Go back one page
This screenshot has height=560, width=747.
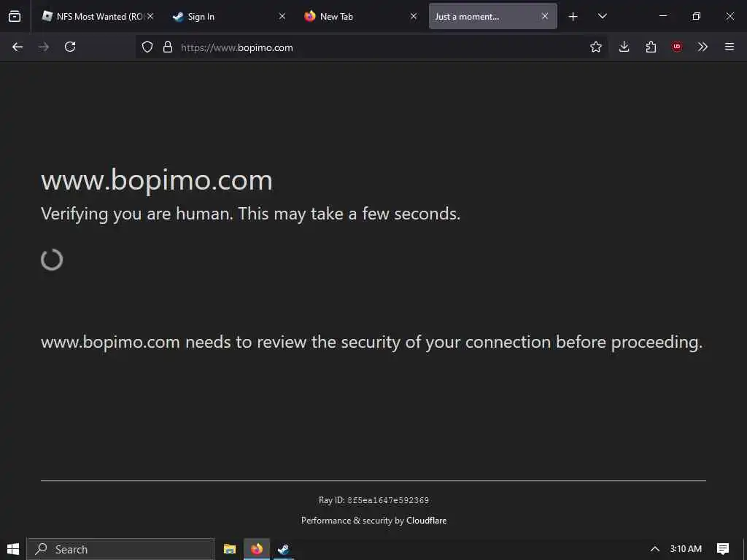[18, 47]
